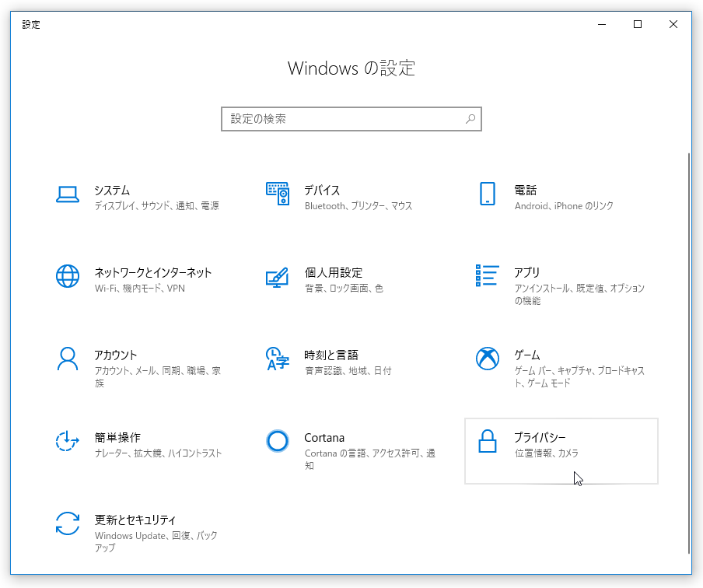The width and height of the screenshot is (703, 588).
Task: Click the 電話 phone icon
Action: coord(488,194)
